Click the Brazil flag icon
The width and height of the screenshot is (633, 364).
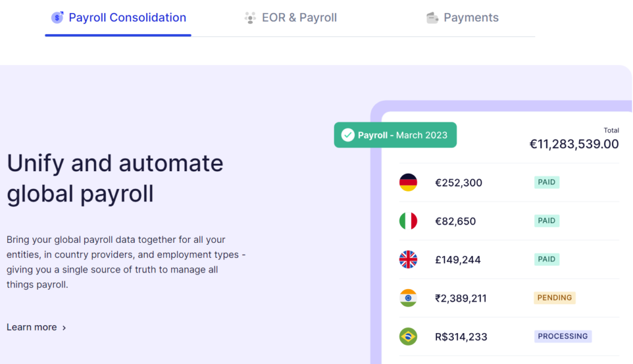click(x=408, y=337)
